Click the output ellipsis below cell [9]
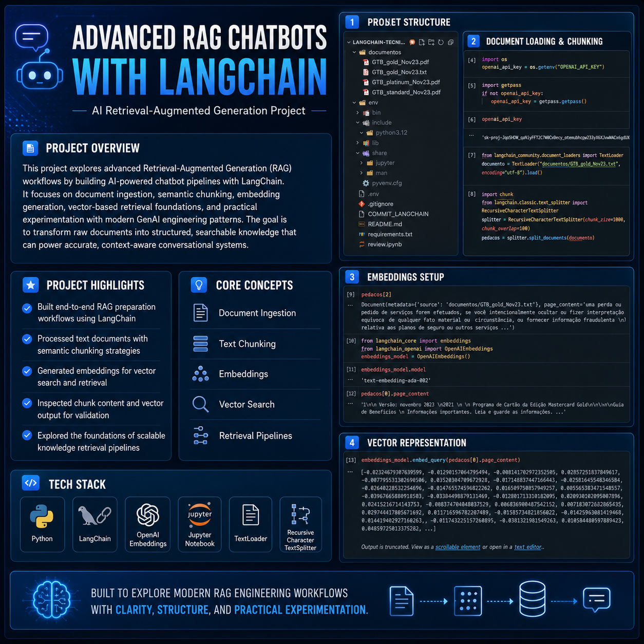644x644 pixels. (x=350, y=305)
